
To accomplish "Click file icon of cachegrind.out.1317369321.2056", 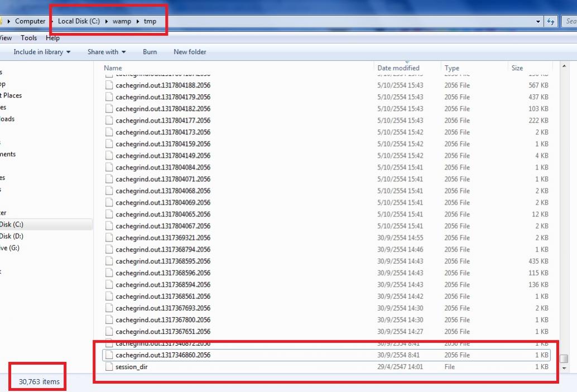I will pyautogui.click(x=109, y=238).
